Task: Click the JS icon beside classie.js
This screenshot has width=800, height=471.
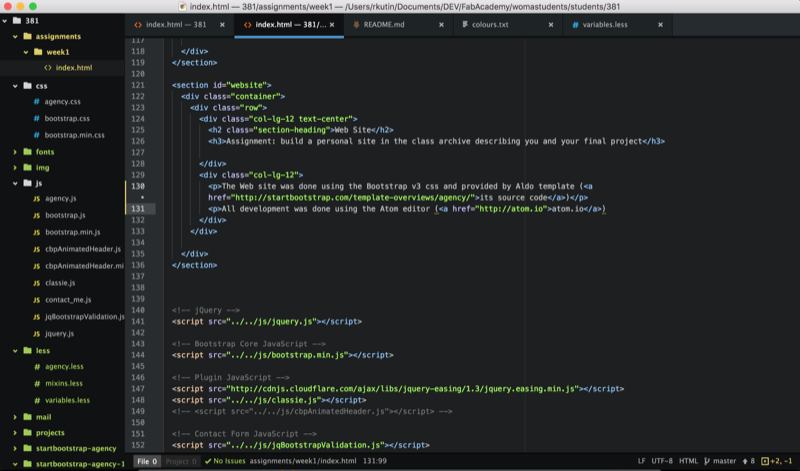Action: 37,283
